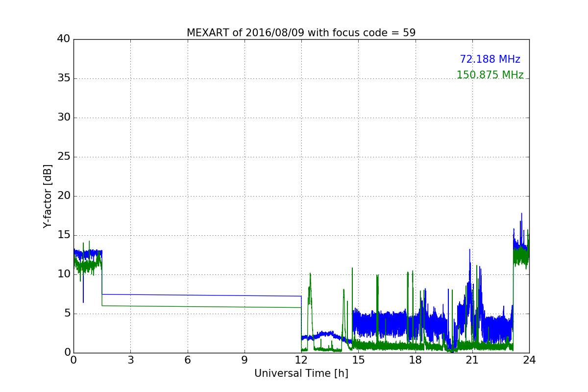Viewport: 588px width, 392px height.
Task: Click y-axis tick label 25
Action: click(64, 157)
